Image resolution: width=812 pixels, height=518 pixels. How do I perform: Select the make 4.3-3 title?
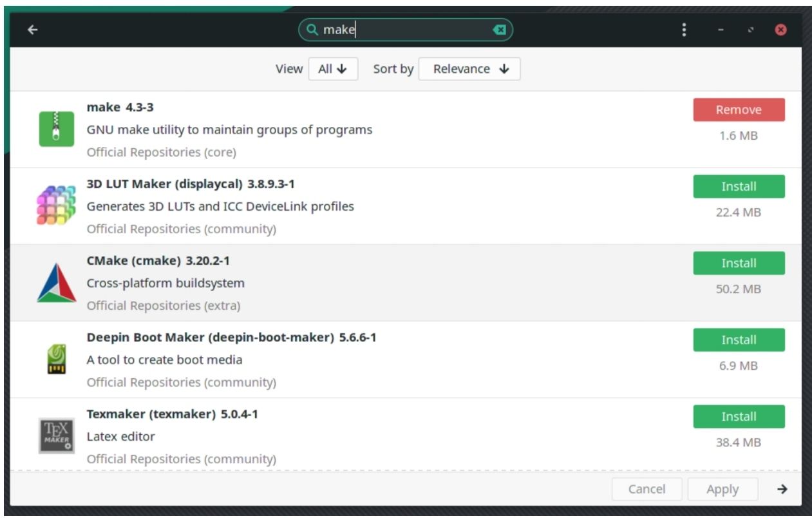point(120,107)
